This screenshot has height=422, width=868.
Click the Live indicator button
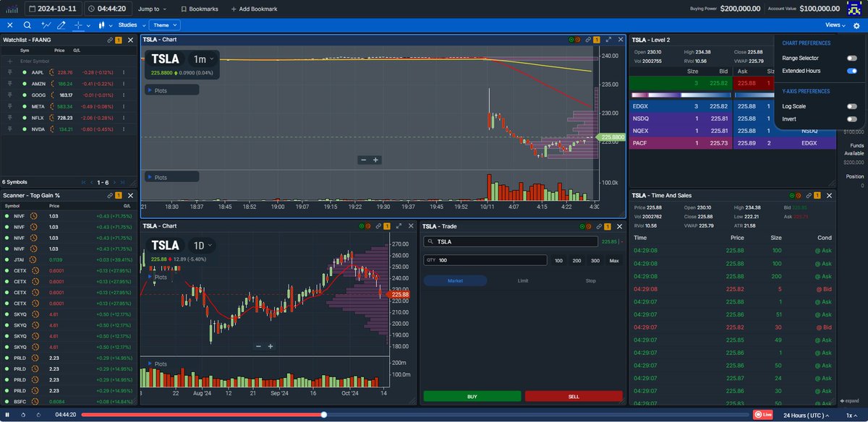click(762, 415)
